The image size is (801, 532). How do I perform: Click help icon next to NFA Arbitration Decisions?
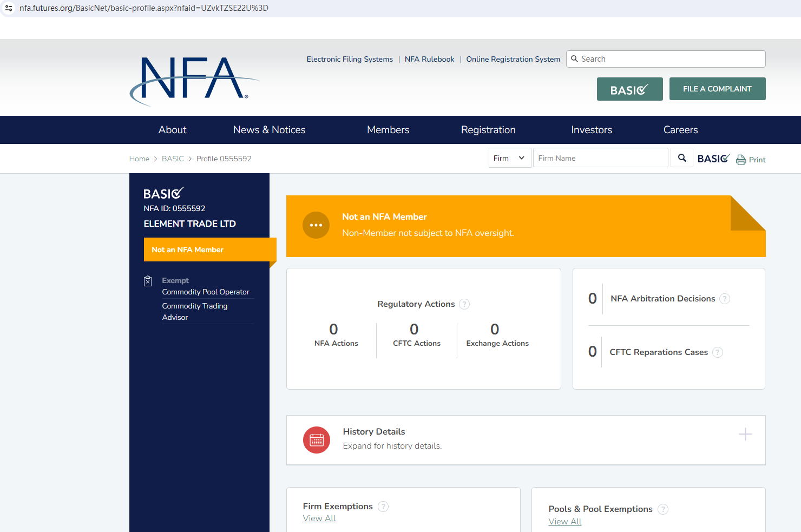[725, 299]
